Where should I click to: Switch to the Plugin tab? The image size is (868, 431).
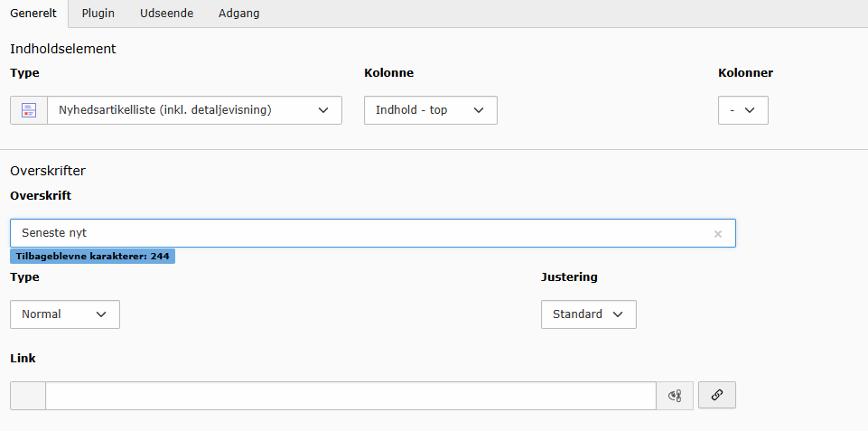(x=98, y=14)
